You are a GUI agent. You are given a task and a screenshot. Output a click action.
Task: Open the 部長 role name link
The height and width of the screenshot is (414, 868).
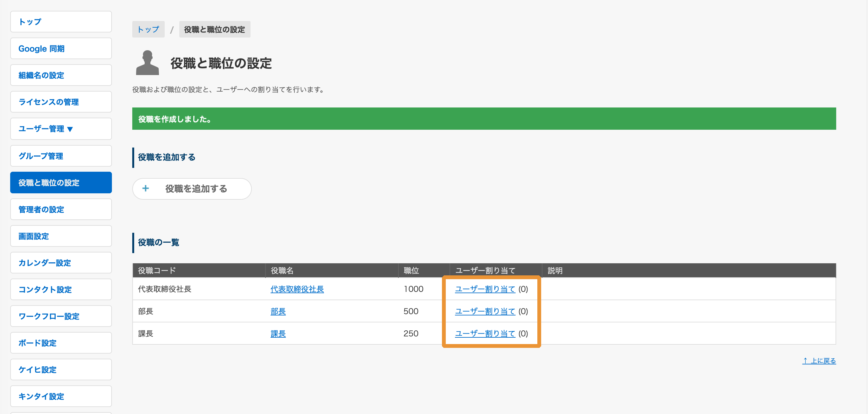[278, 311]
